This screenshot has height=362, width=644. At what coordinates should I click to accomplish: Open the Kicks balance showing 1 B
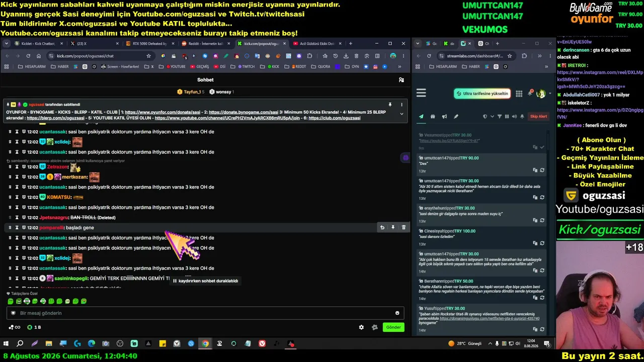(x=34, y=327)
